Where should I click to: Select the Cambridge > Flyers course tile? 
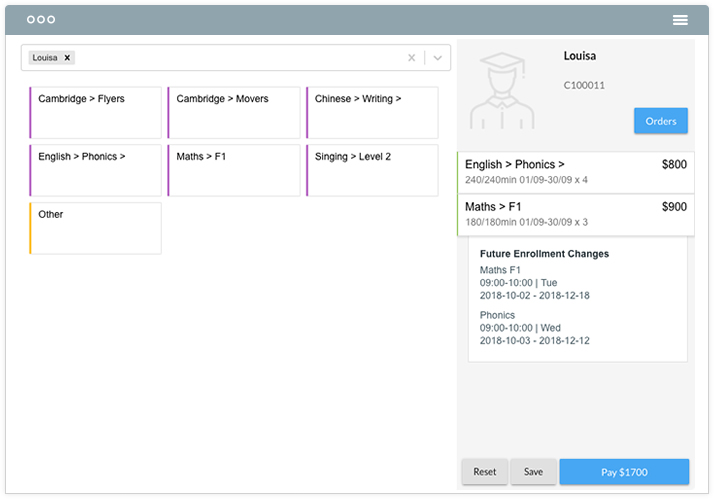click(96, 112)
